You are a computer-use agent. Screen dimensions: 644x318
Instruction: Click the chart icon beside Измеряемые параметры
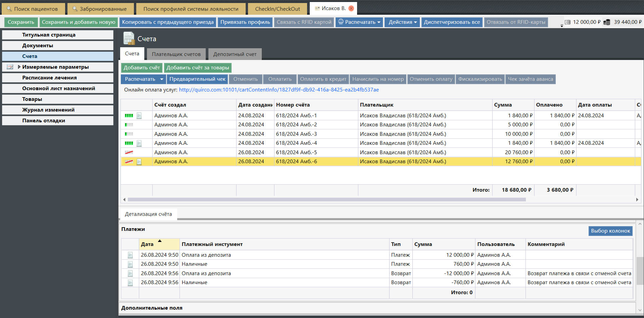coord(10,67)
